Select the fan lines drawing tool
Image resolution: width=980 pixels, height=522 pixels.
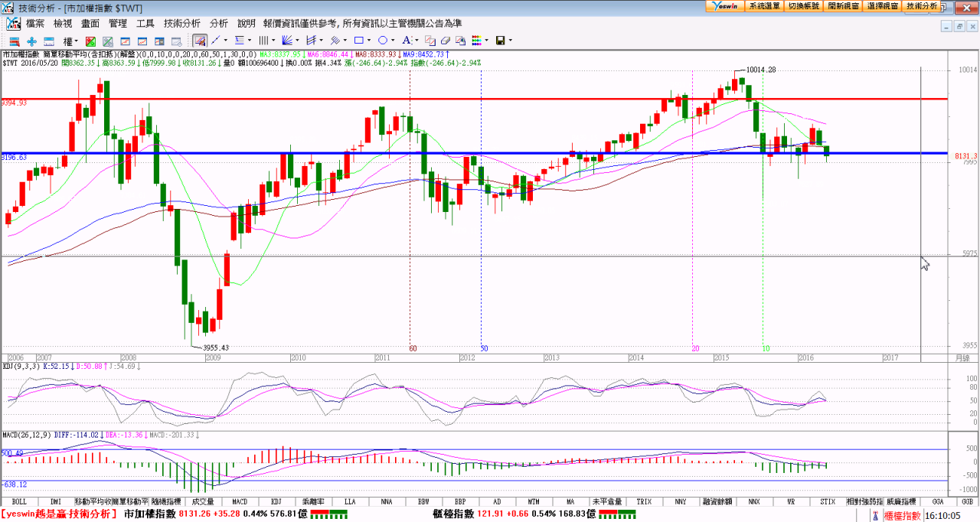[x=288, y=41]
